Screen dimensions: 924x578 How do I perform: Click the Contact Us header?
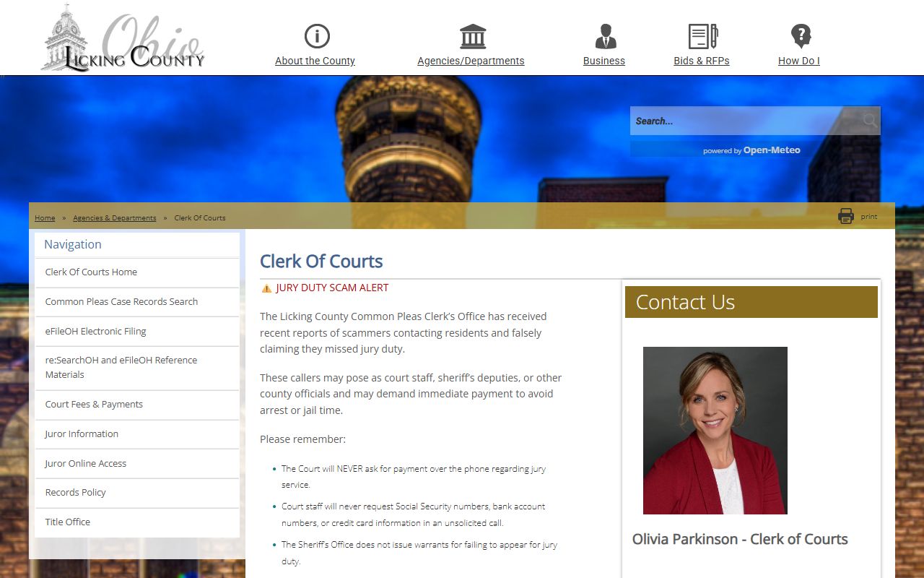tap(751, 302)
